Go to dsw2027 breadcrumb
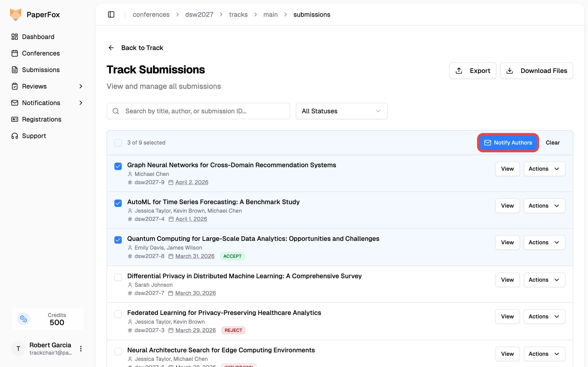588x367 pixels. 199,14
